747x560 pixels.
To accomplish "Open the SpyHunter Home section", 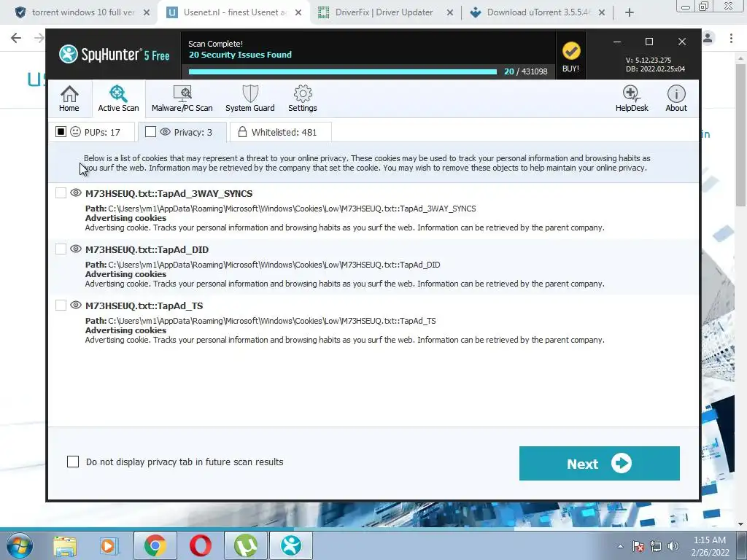I will coord(69,98).
